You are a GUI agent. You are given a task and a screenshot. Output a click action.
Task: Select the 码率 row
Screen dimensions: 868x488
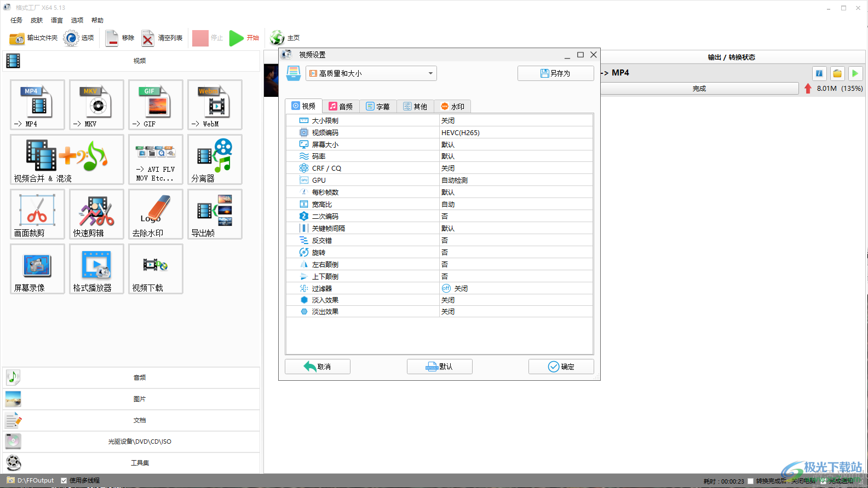click(x=439, y=156)
